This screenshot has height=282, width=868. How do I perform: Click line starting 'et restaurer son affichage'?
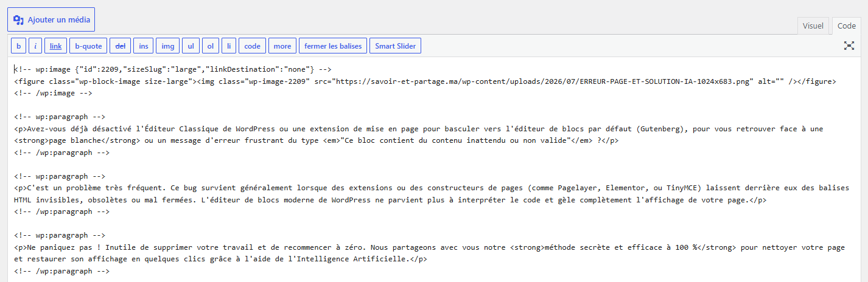pos(221,259)
